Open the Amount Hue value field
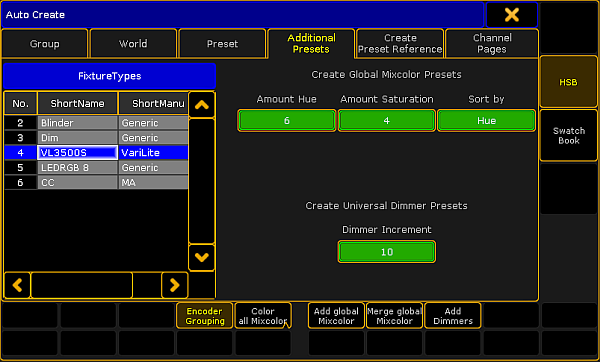 287,121
